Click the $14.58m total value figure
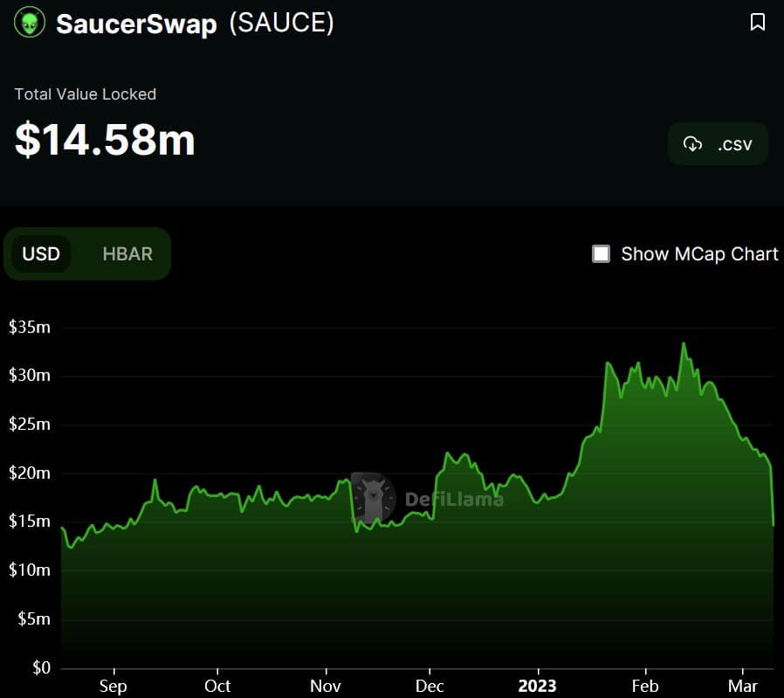The width and height of the screenshot is (784, 698). 105,140
